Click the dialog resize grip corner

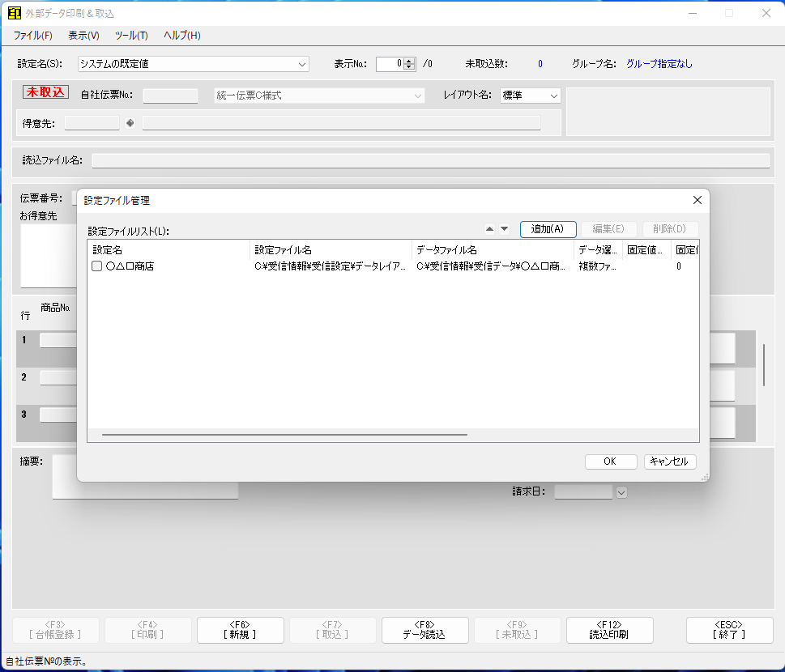(705, 477)
